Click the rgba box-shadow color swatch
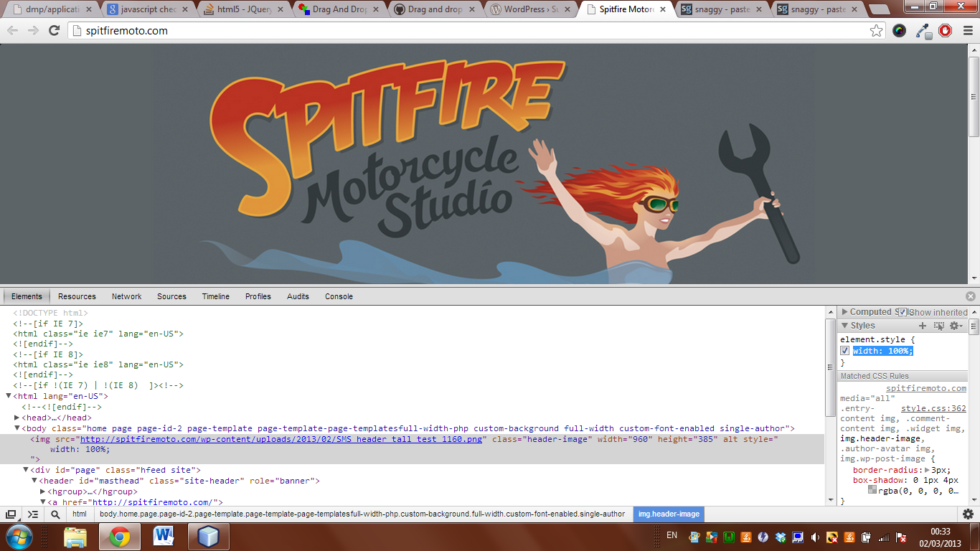This screenshot has height=551, width=980. point(872,491)
